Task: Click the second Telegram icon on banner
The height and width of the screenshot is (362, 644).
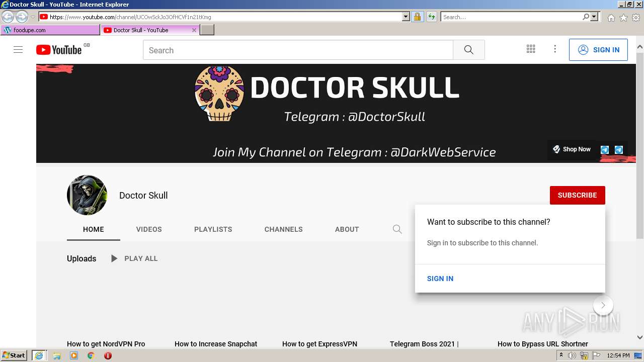Action: (x=619, y=150)
